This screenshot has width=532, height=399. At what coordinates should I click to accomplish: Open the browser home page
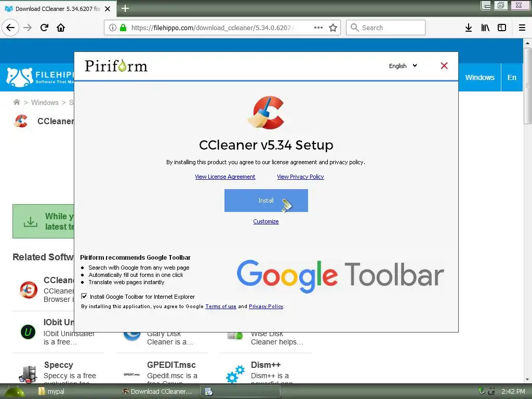click(x=61, y=28)
